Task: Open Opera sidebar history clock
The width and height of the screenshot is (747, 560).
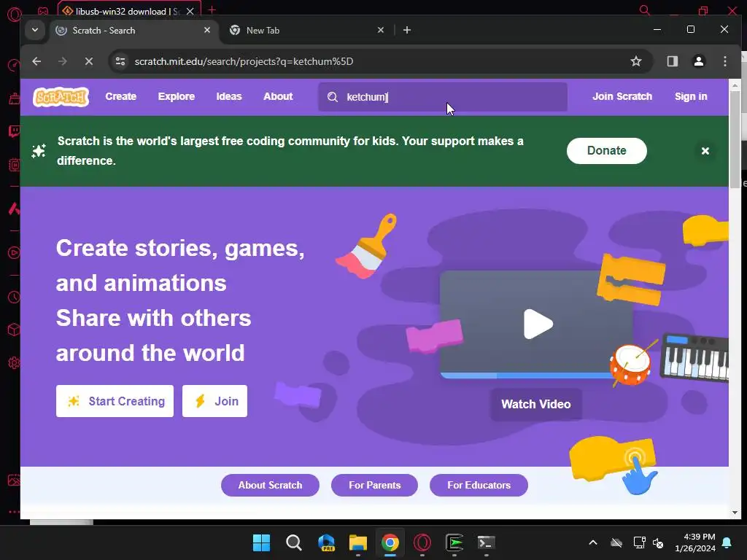Action: point(14,297)
